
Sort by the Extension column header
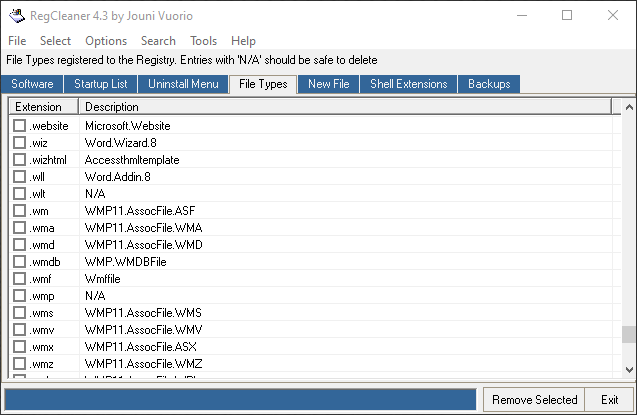click(x=43, y=107)
